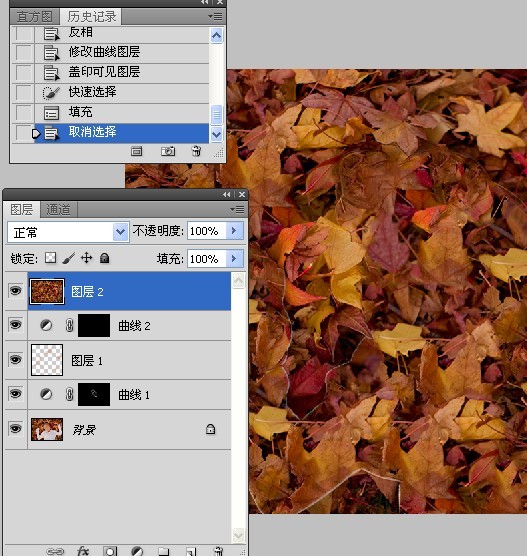This screenshot has width=527, height=556.
Task: Select the 曲线 1 layer mask thumbnail
Action: (94, 394)
